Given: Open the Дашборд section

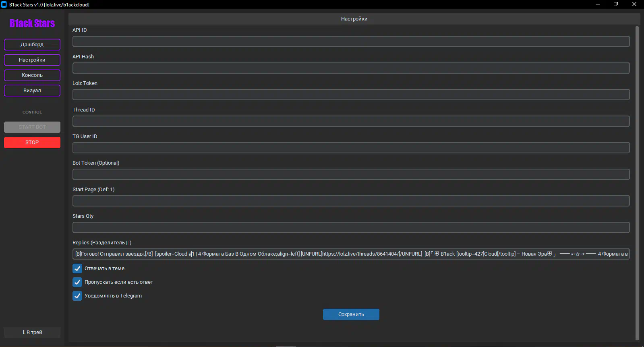Looking at the screenshot, I should (32, 45).
